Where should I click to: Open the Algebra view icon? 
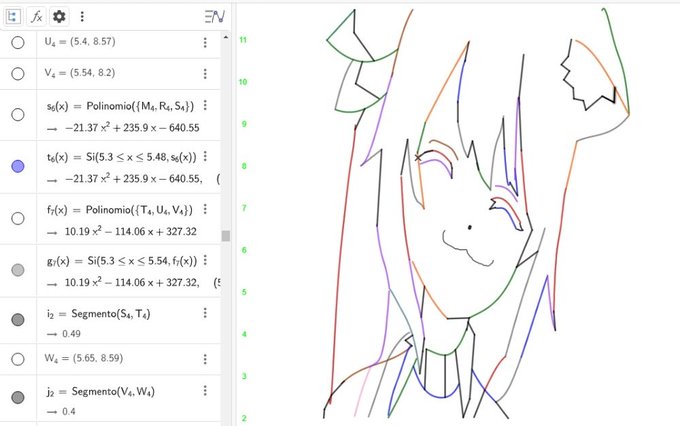(13, 17)
